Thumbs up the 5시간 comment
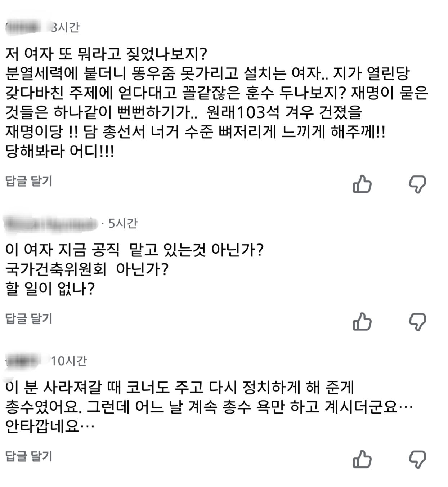The height and width of the screenshot is (487, 448). [362, 321]
